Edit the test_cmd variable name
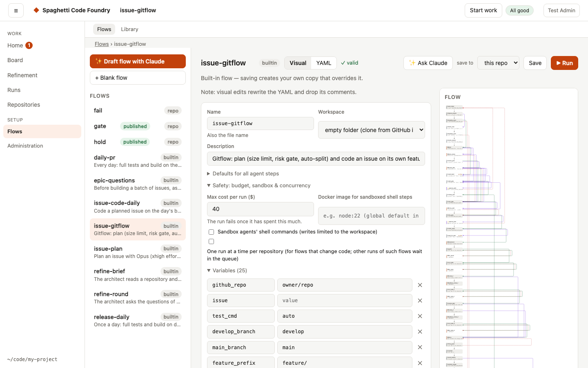588x368 pixels. (x=241, y=316)
